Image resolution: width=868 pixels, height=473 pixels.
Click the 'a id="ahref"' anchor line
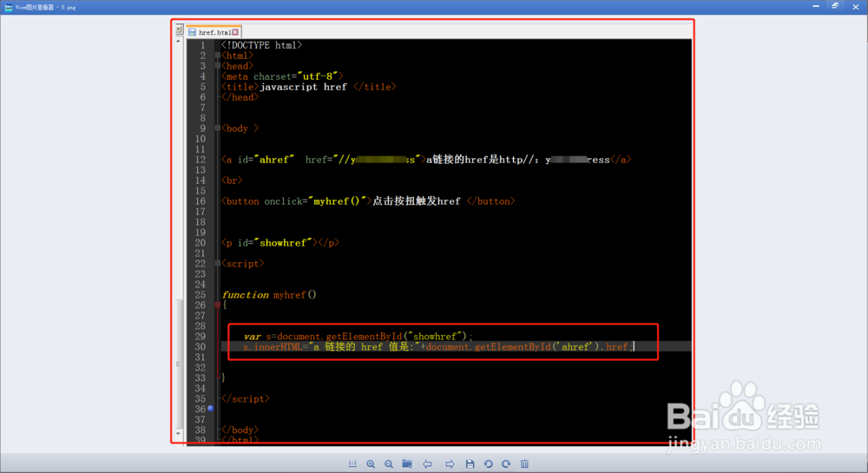[x=425, y=160]
